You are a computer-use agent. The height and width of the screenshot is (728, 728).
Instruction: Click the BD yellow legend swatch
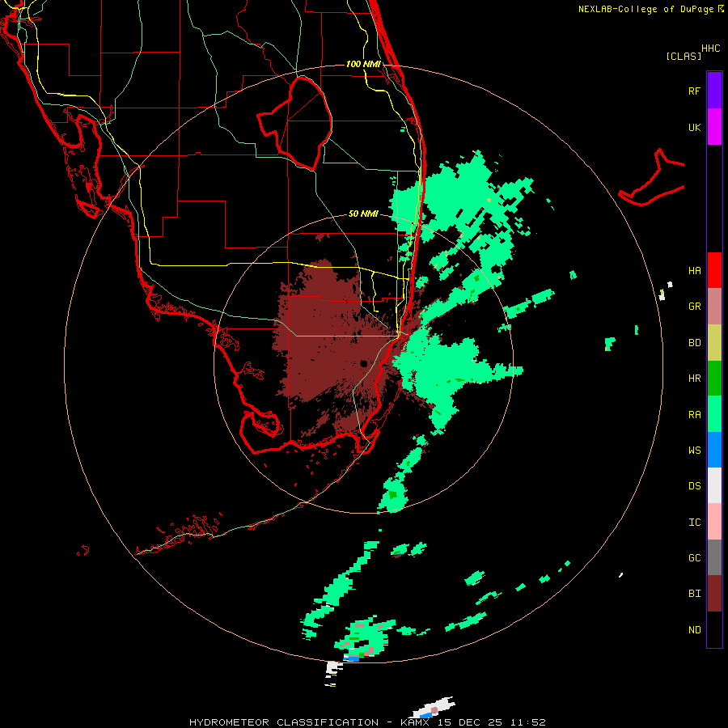click(x=714, y=343)
